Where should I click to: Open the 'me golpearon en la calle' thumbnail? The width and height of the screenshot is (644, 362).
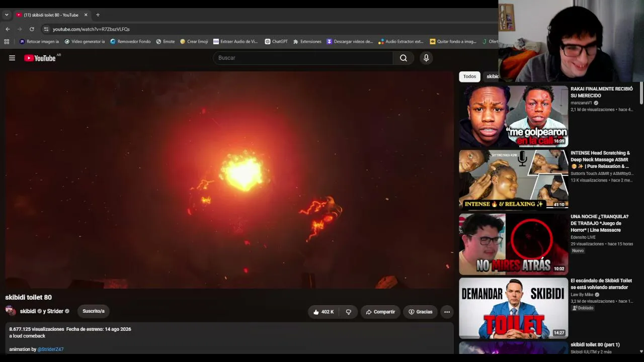tap(513, 116)
